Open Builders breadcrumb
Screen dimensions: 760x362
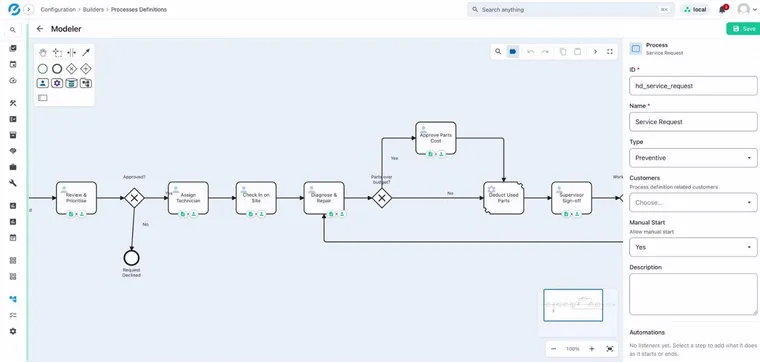[93, 9]
